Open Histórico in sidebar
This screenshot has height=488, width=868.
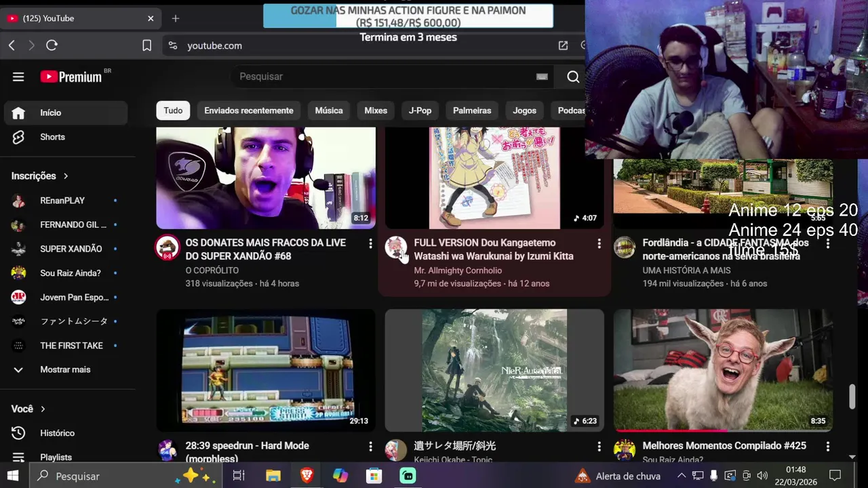(x=66, y=433)
